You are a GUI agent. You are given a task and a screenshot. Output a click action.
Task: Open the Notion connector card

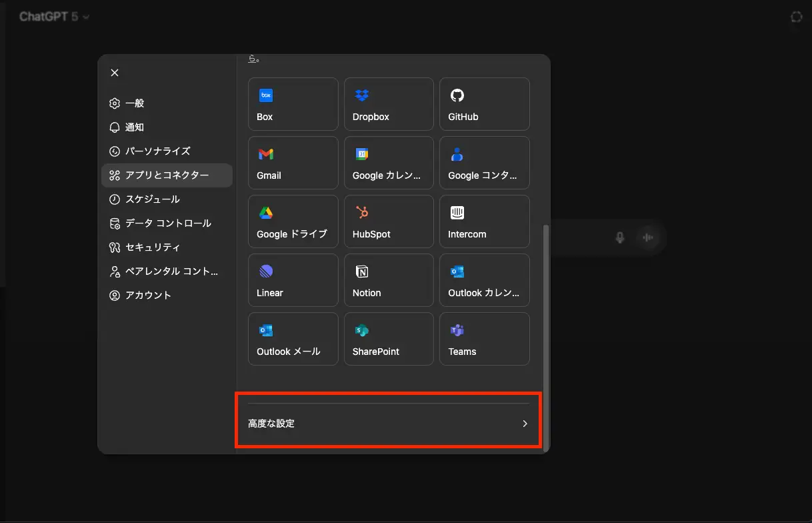click(389, 280)
